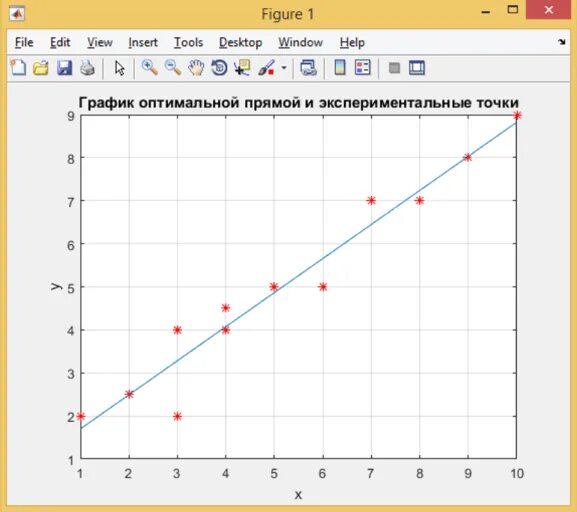Open the Help menu

point(352,42)
